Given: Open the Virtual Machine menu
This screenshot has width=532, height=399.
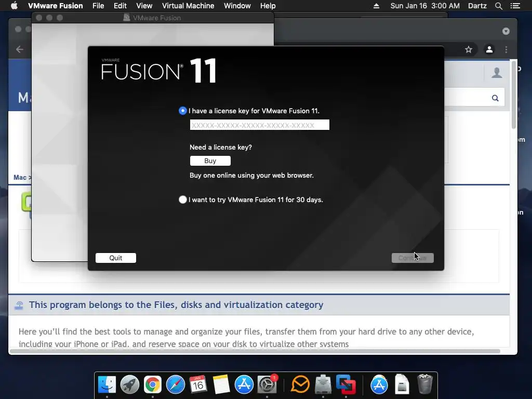Looking at the screenshot, I should [x=188, y=6].
